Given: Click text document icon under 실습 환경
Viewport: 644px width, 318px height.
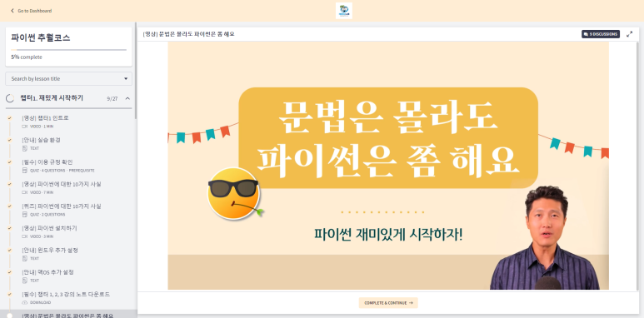Looking at the screenshot, I should click(25, 148).
